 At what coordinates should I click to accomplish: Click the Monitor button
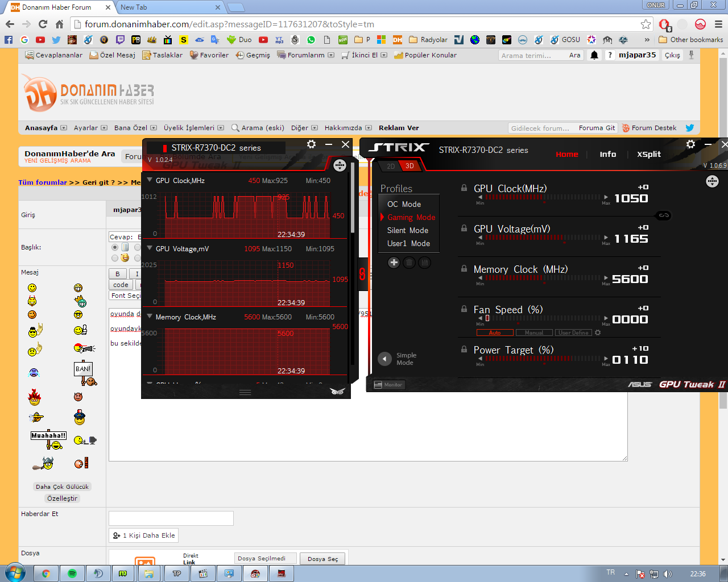[389, 385]
